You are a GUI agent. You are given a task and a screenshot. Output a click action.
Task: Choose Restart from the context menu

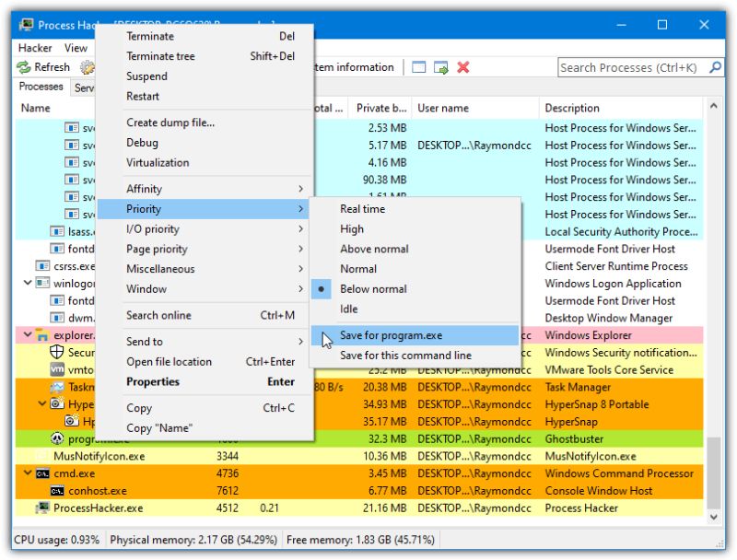204,97
